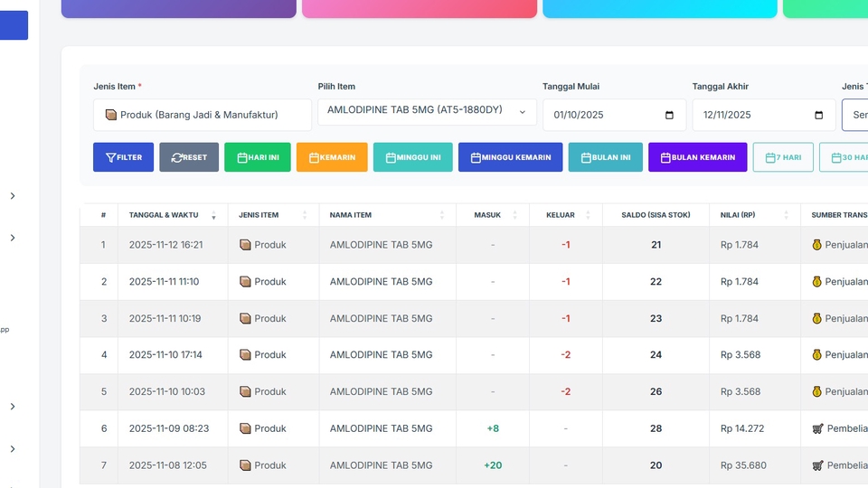Click the pink summary card
868x488 pixels.
tap(420, 9)
